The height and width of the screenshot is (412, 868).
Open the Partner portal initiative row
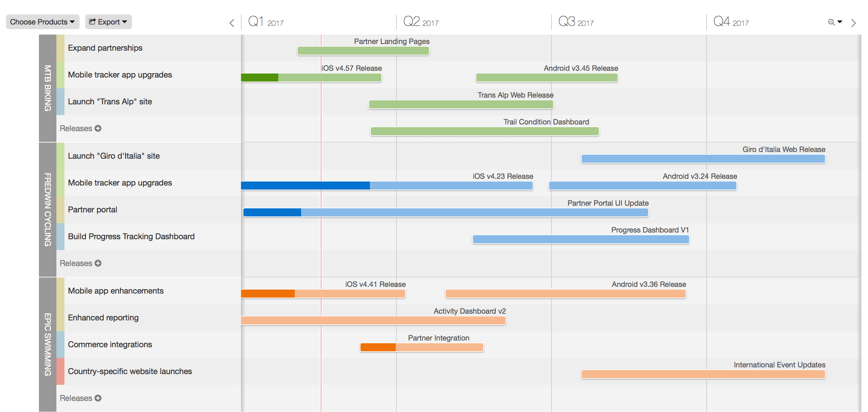[92, 210]
